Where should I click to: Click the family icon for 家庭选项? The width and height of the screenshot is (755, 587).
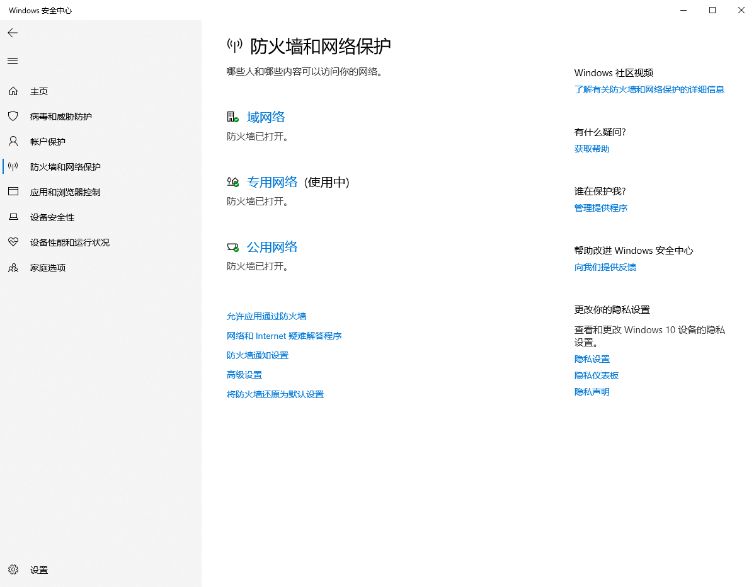13,267
